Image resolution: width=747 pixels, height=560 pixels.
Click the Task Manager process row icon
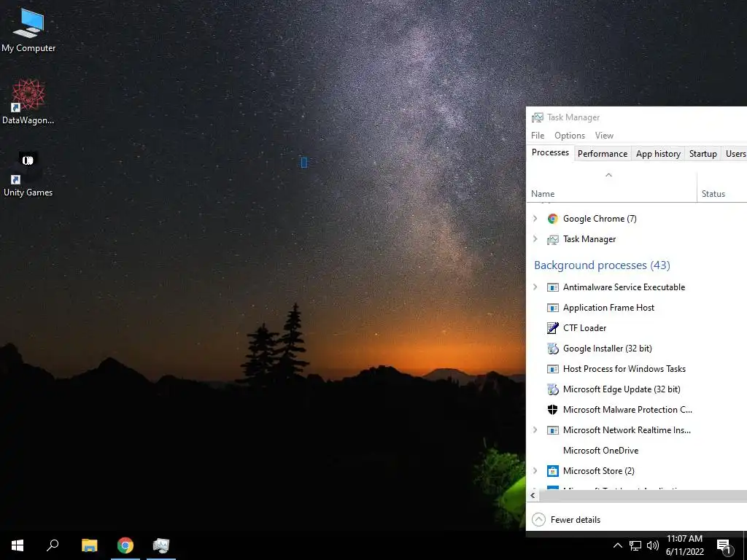553,239
